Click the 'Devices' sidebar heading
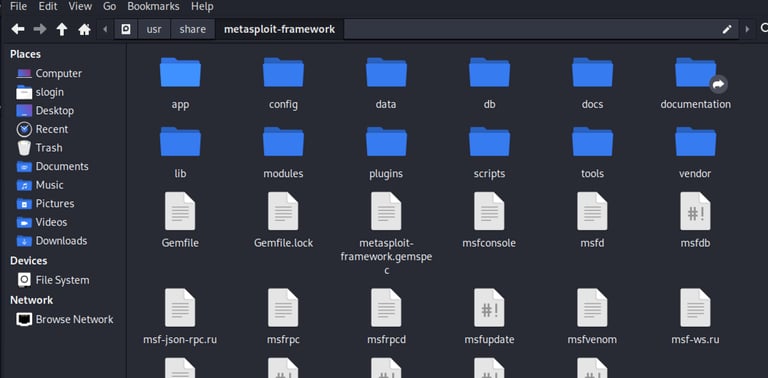The image size is (768, 378). coord(29,261)
